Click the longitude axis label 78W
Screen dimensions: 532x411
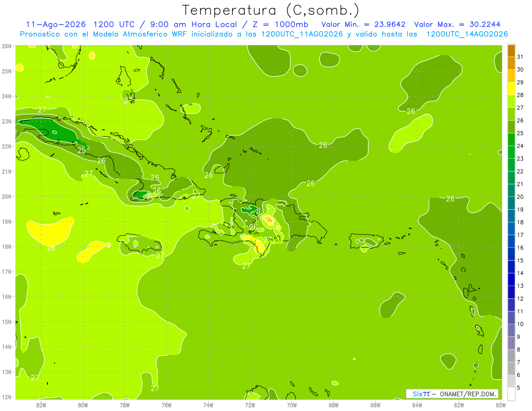point(125,405)
